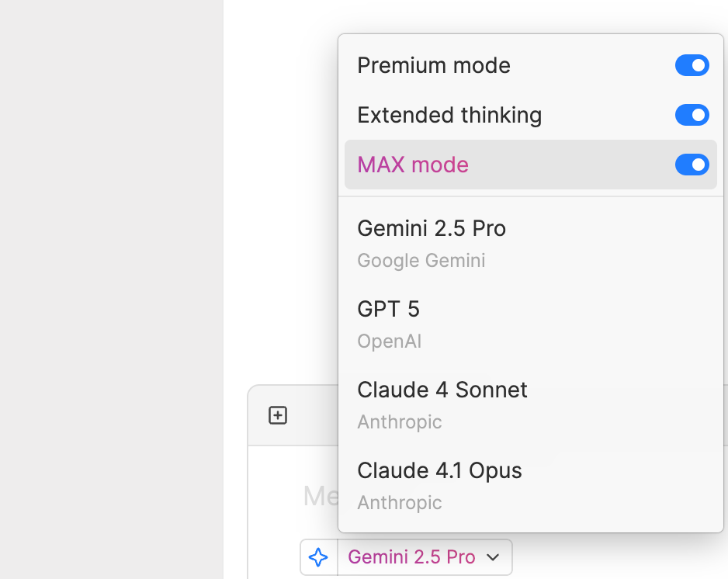Click "Anthropic" under Claude 4 Sonnet
728x579 pixels.
[400, 422]
